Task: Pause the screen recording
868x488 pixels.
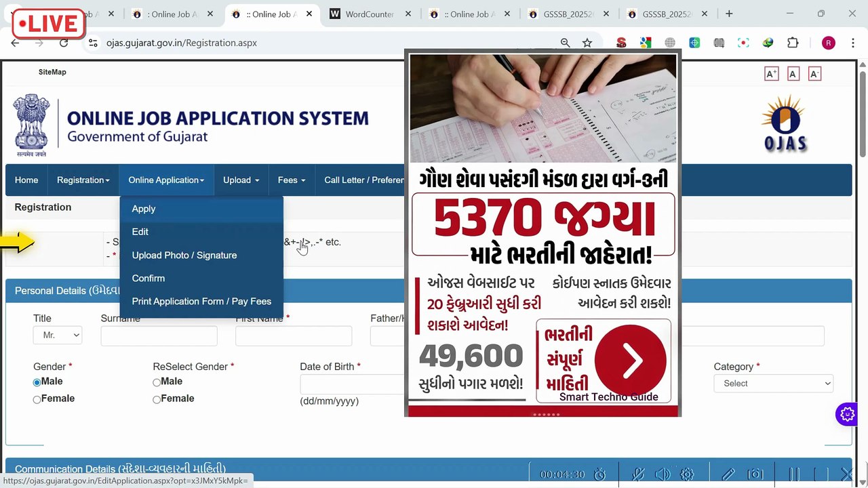Action: (793, 474)
